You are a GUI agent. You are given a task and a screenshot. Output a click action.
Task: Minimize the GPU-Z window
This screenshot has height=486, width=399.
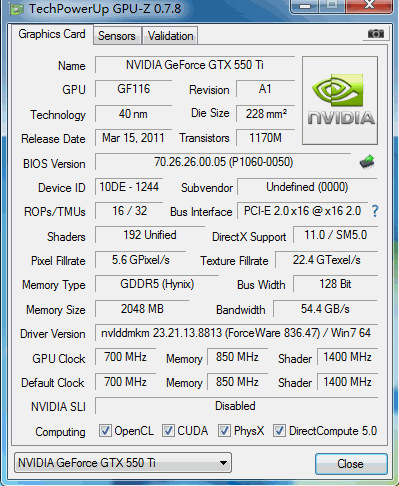(x=305, y=6)
